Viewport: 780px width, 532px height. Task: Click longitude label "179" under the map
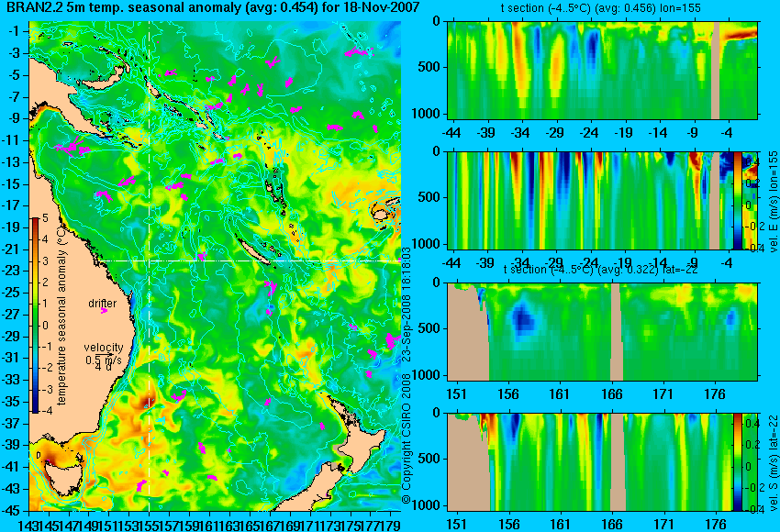pos(391,525)
